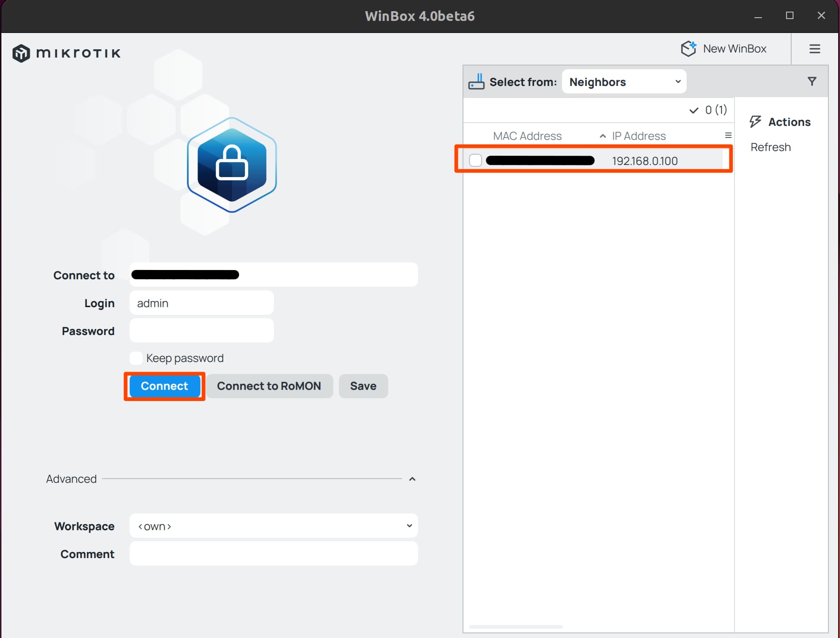The width and height of the screenshot is (840, 638).
Task: Click the filter funnel icon
Action: click(x=812, y=82)
